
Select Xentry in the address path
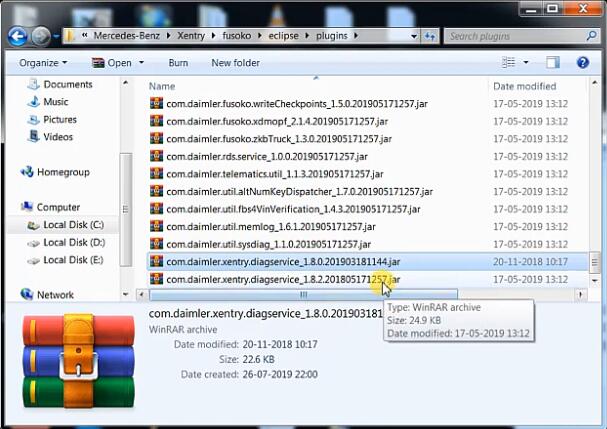(x=191, y=36)
